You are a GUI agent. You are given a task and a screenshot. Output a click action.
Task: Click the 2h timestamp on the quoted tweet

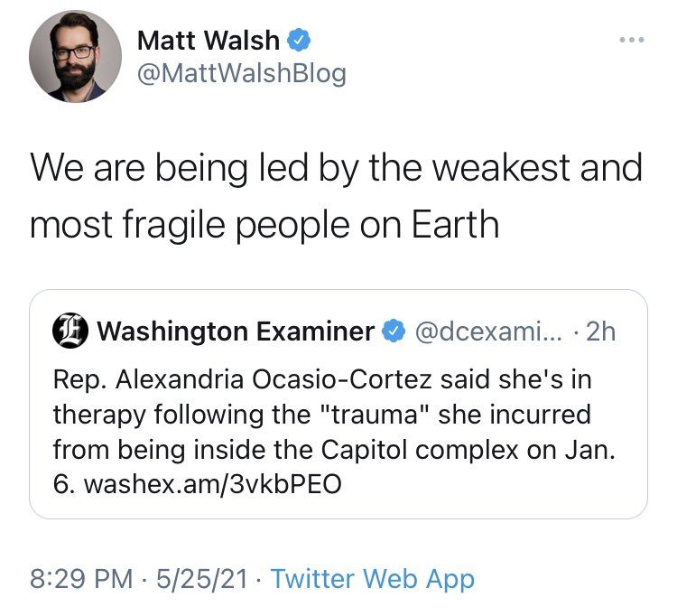click(600, 331)
